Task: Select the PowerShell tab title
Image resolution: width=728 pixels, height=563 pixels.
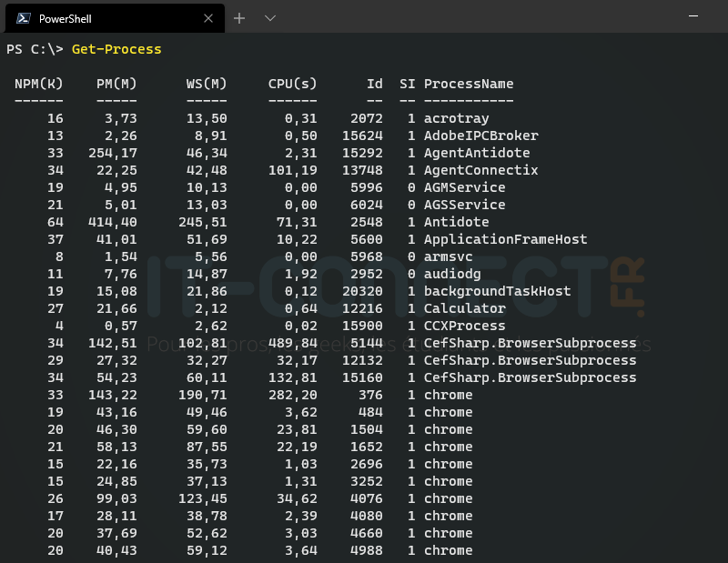Action: pyautogui.click(x=65, y=18)
